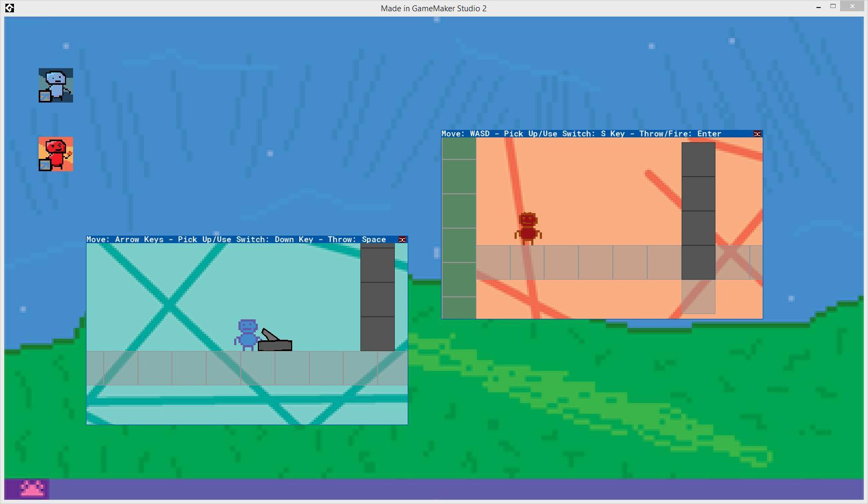
Task: Close the GameMaker Studio 2 window
Action: coord(852,6)
